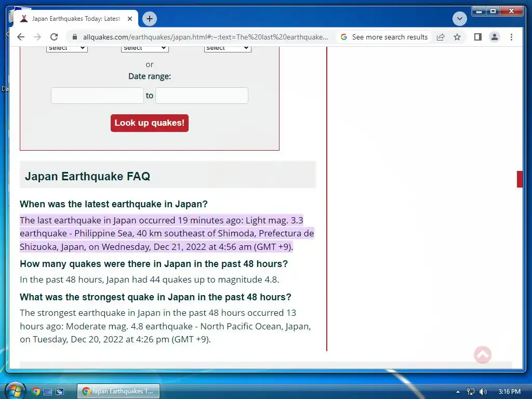Bookmark this page with star
This screenshot has height=399, width=532.
[457, 37]
